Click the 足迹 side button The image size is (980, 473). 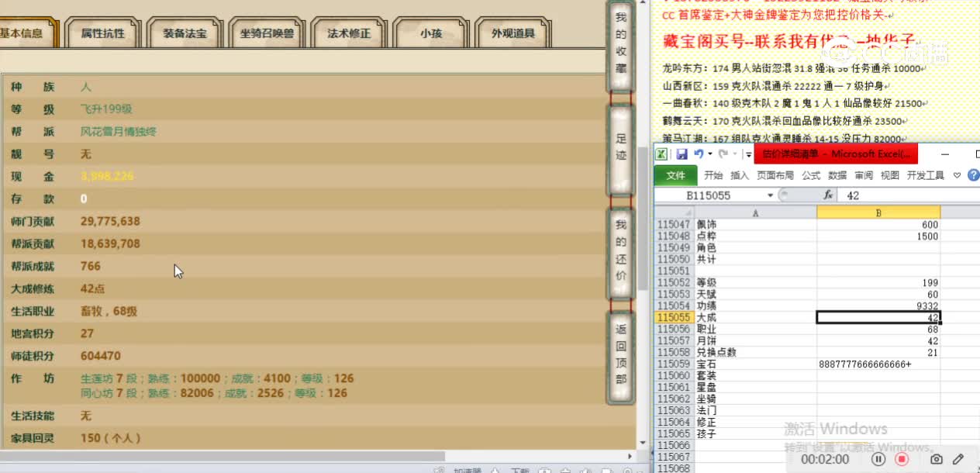[620, 150]
